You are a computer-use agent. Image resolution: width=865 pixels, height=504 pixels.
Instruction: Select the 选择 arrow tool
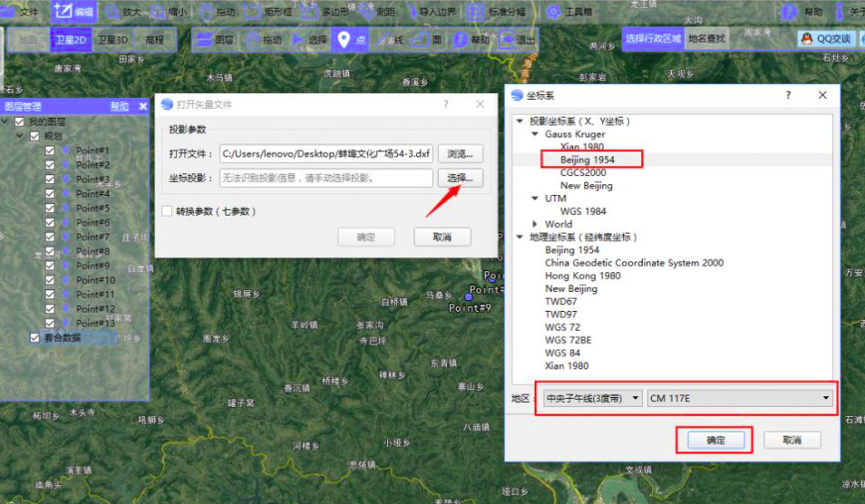pyautogui.click(x=298, y=40)
